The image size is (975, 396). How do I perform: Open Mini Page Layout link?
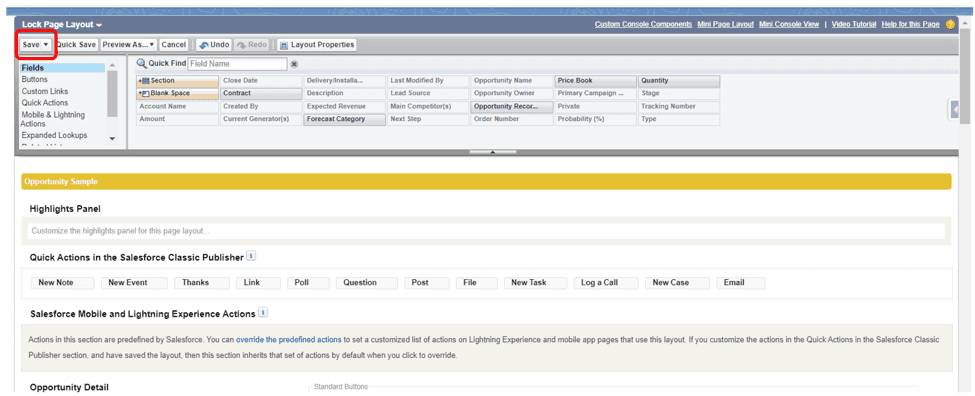coord(726,24)
